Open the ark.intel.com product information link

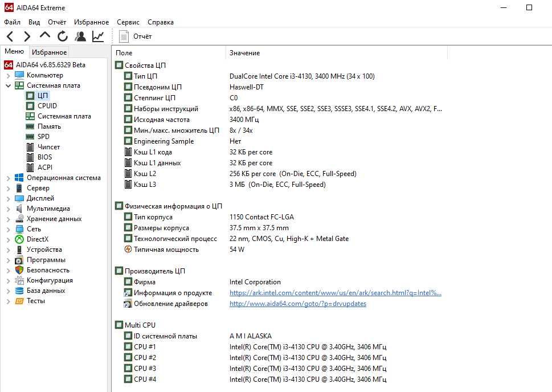(x=336, y=293)
